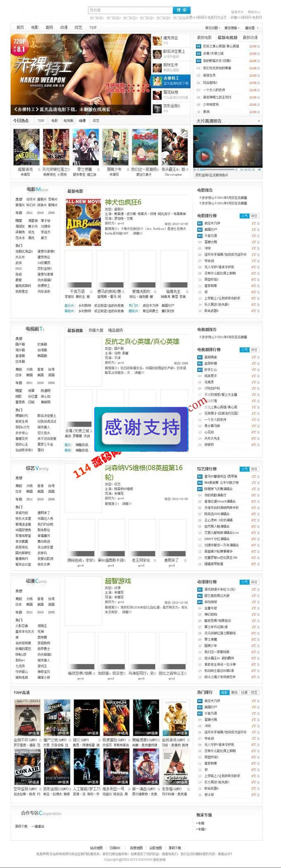Open the 僵尸之地 720P poster
Viewport: 281px width, 868px height.
pyautogui.click(x=57, y=717)
